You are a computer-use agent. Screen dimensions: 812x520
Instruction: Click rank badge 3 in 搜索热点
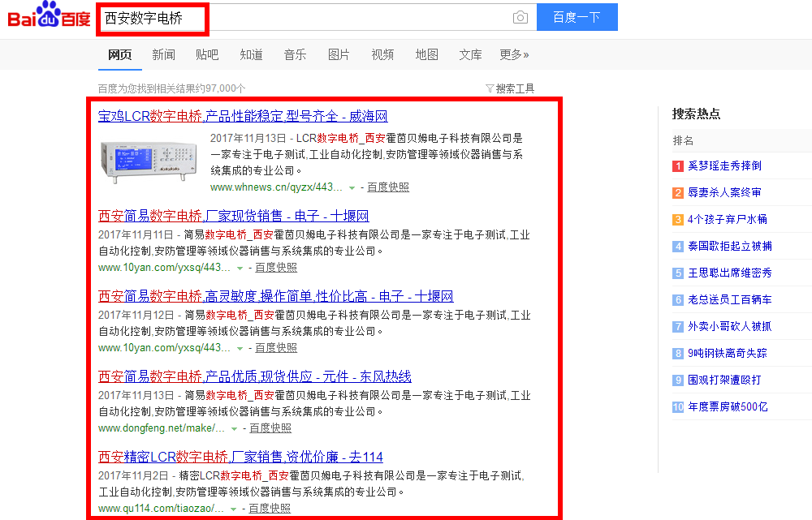pos(678,220)
